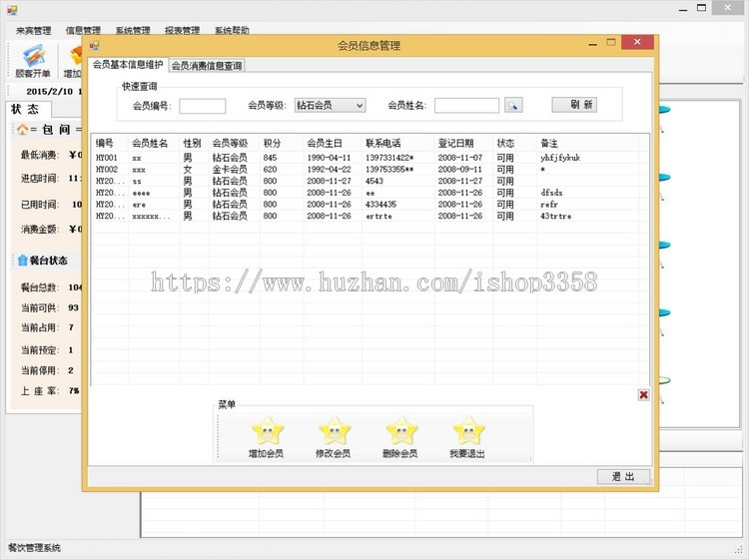Image resolution: width=749 pixels, height=560 pixels.
Task: Click the 刷新 button
Action: click(574, 105)
